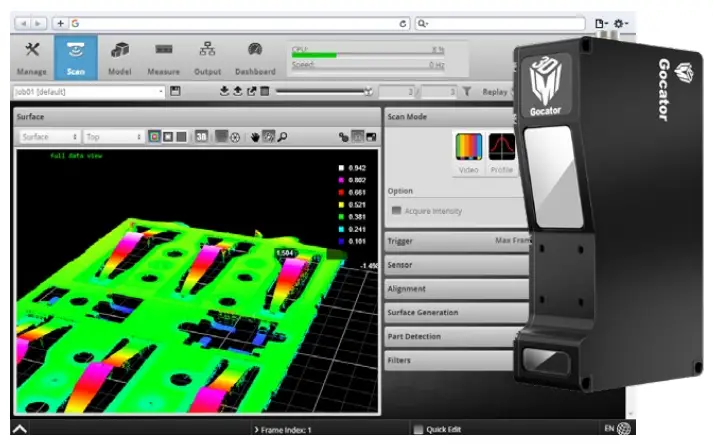Open the job01 [default] job dropdown

tap(89, 92)
